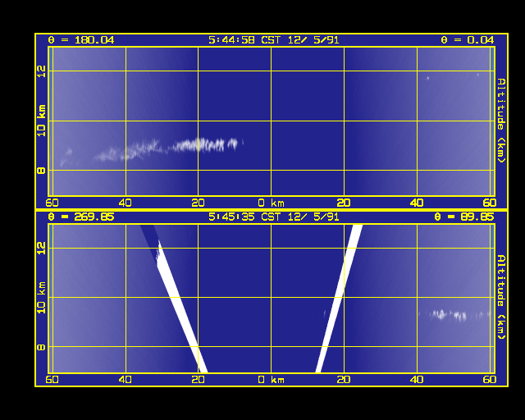Click the top panel's Altitude (km) axis title
Image resolution: width=525 pixels, height=420 pixels.
[x=501, y=121]
